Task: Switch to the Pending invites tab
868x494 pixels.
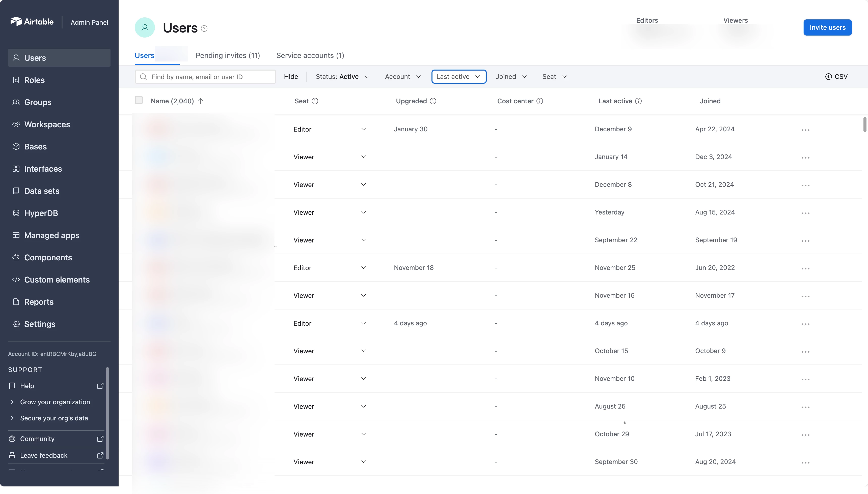Action: 228,55
